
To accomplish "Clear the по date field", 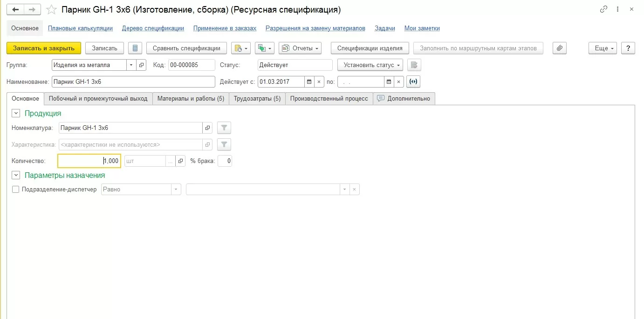I will (399, 81).
